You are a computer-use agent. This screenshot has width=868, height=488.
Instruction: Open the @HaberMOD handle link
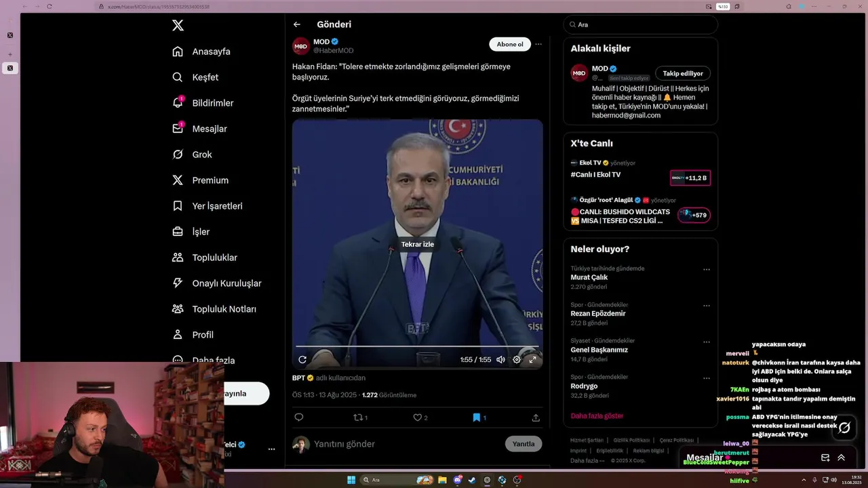333,51
